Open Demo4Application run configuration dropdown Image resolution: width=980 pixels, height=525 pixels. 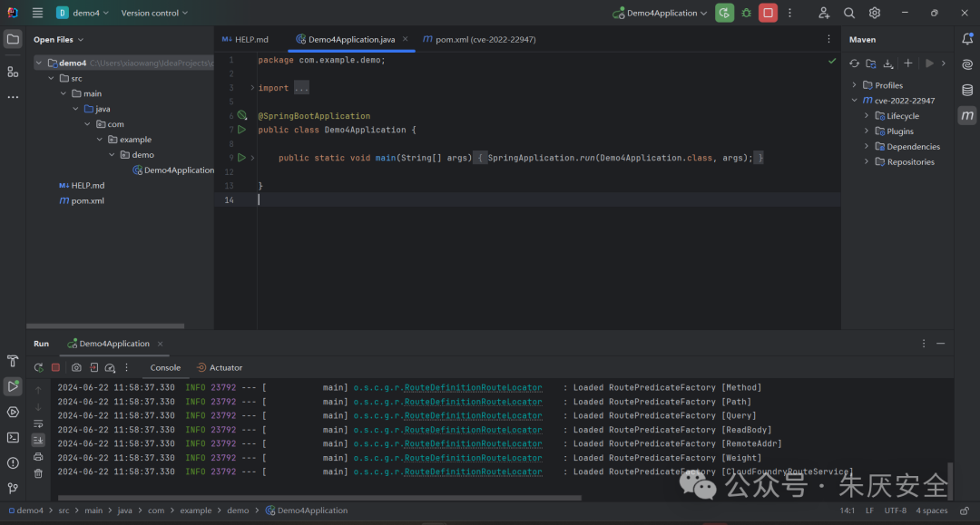coord(660,13)
